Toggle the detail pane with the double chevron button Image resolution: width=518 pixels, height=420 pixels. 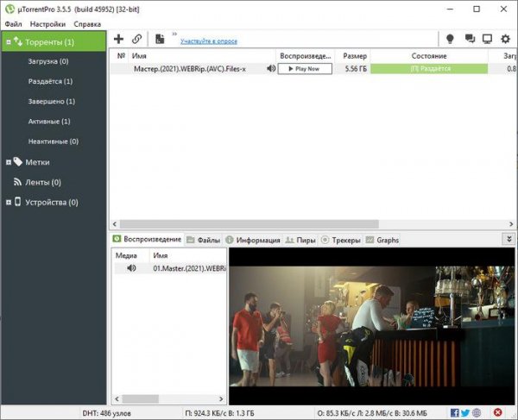click(509, 239)
